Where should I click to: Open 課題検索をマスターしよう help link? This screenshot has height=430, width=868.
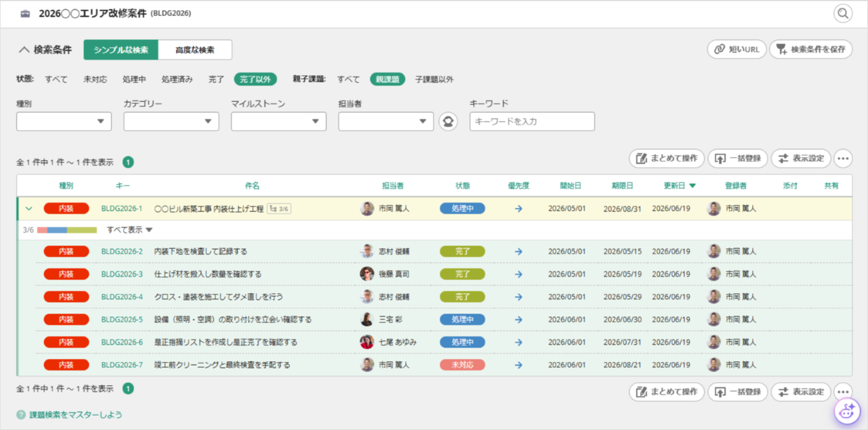click(x=75, y=415)
